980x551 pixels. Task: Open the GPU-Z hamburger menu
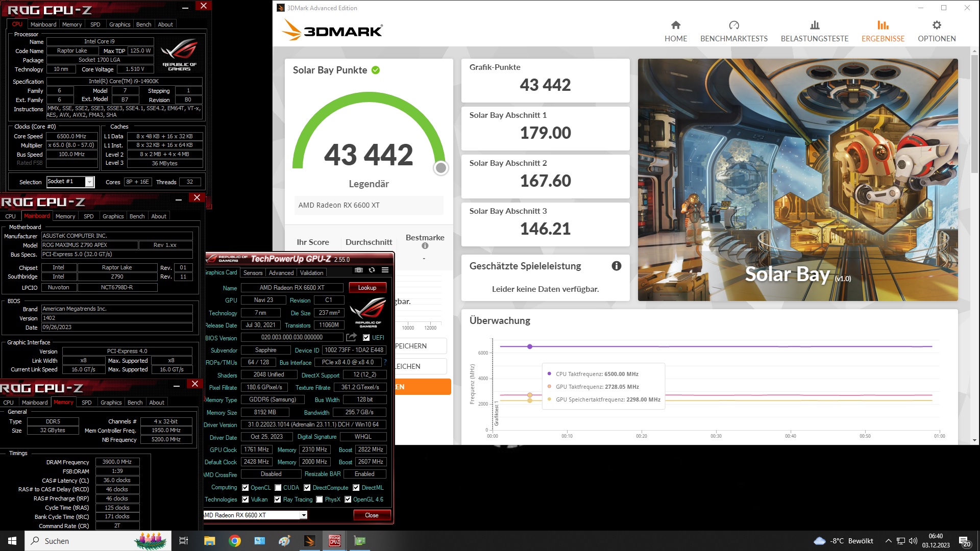tap(385, 270)
